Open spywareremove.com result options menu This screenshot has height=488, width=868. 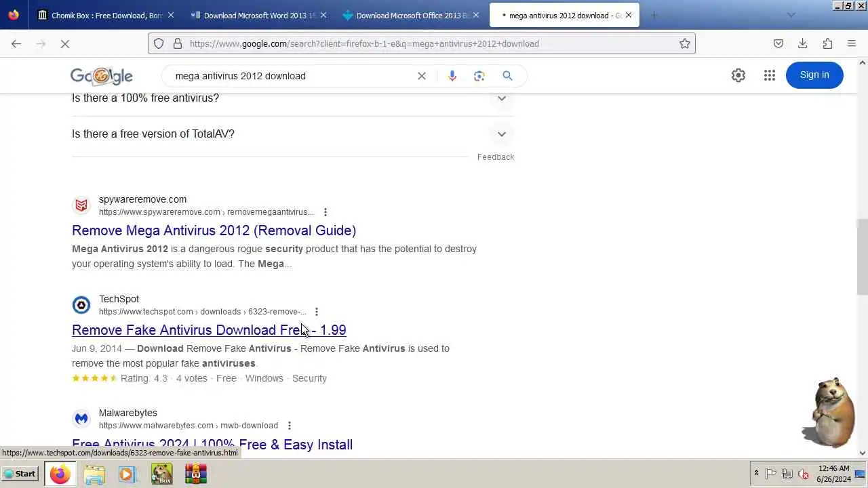click(325, 212)
